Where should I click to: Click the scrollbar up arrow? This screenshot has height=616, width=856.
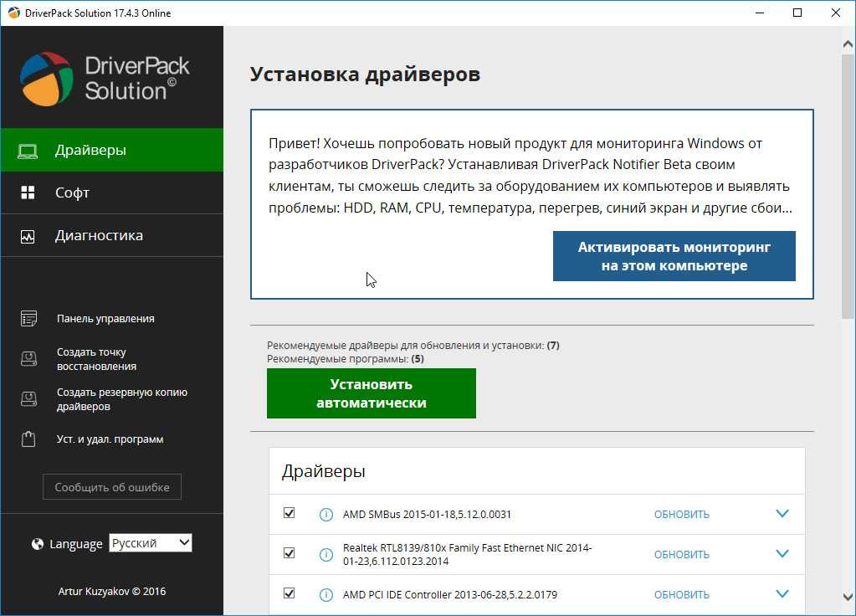pos(848,44)
